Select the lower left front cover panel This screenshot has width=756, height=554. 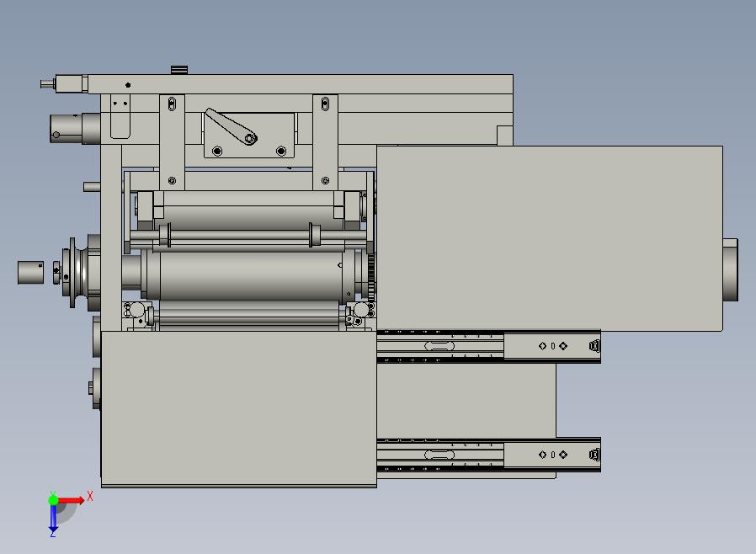[x=238, y=409]
